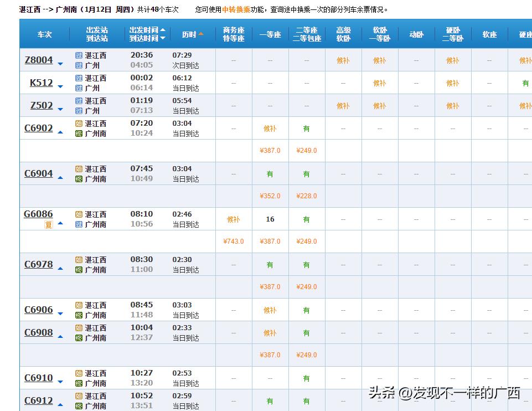Click the 过 icon beside G6086's arrival 广州南
The image size is (532, 411).
79,224
